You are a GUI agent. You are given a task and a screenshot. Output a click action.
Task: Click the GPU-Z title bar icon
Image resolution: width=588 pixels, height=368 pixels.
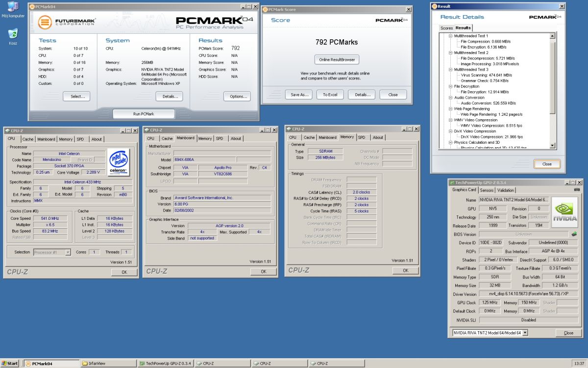click(452, 182)
